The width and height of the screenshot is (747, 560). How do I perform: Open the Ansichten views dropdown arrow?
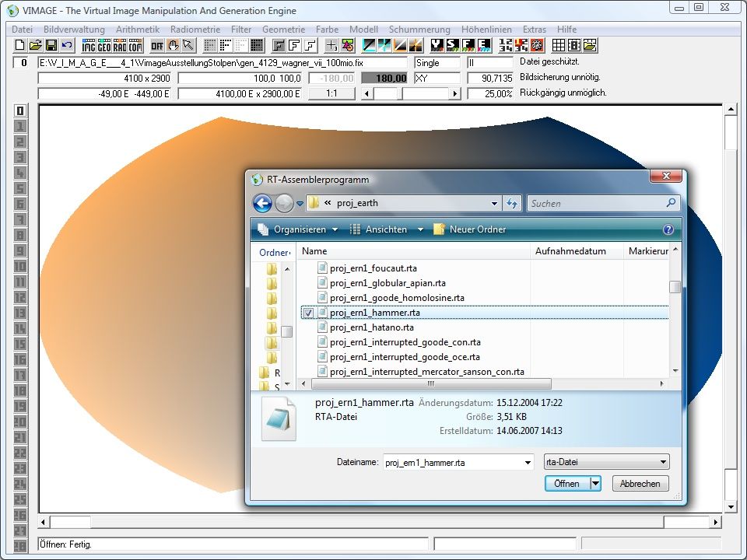coord(420,229)
